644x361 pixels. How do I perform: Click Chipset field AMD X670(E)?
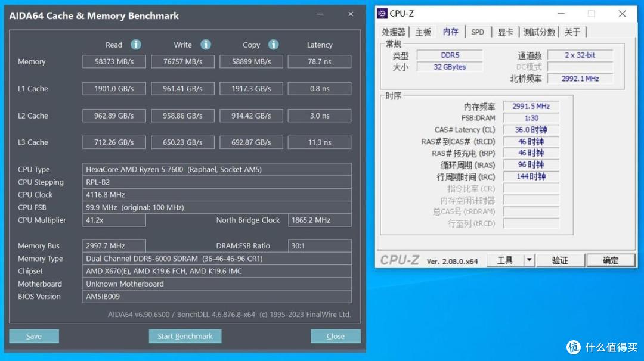(x=217, y=271)
